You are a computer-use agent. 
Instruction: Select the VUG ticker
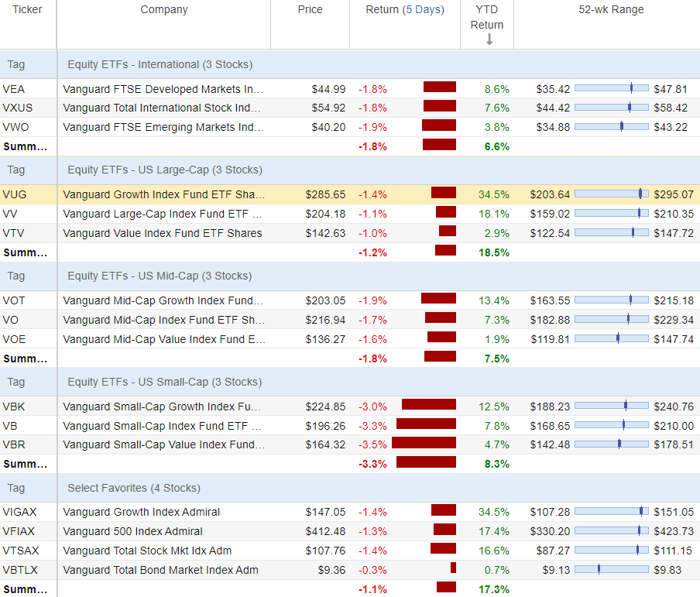(x=14, y=194)
